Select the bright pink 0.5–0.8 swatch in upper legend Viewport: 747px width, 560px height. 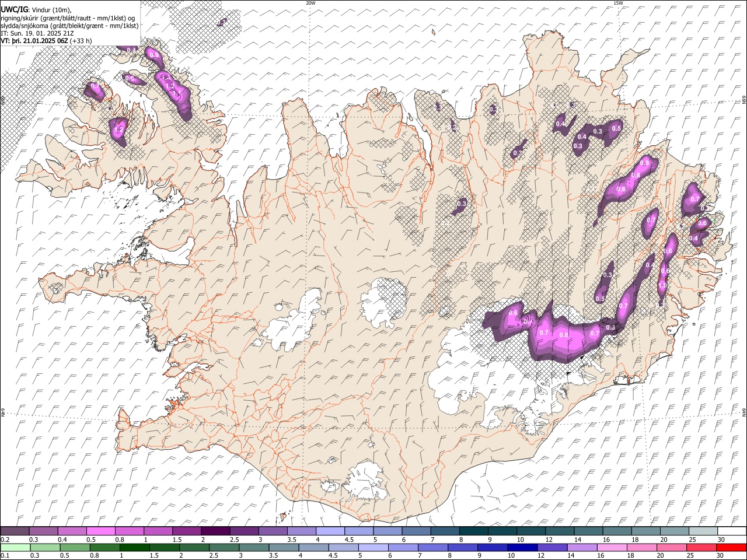(x=101, y=531)
